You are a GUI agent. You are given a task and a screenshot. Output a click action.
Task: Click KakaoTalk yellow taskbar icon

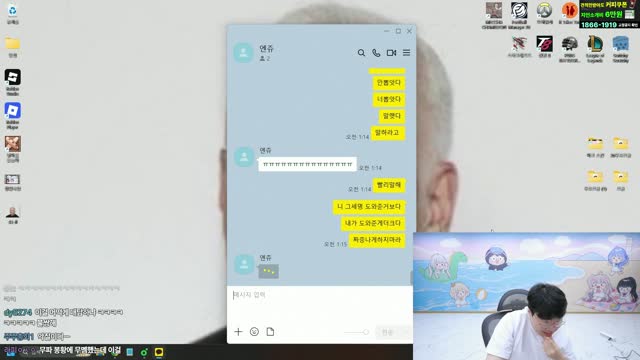[x=159, y=352]
